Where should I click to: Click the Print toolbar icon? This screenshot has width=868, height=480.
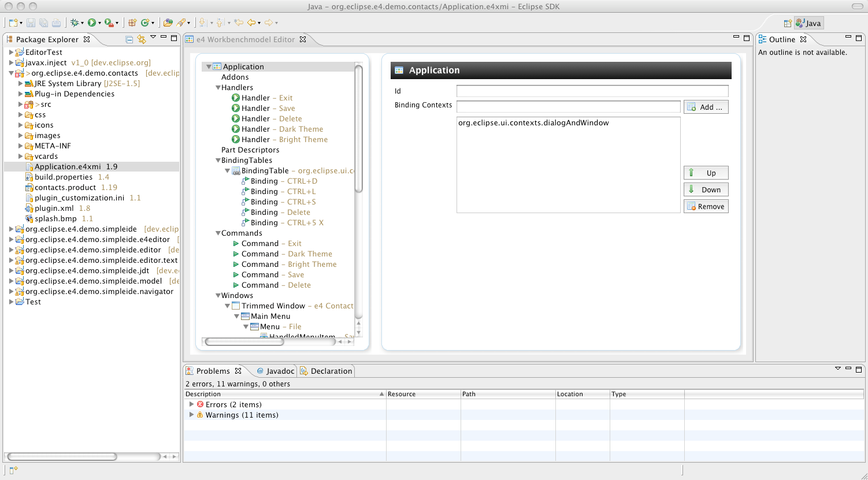point(56,23)
